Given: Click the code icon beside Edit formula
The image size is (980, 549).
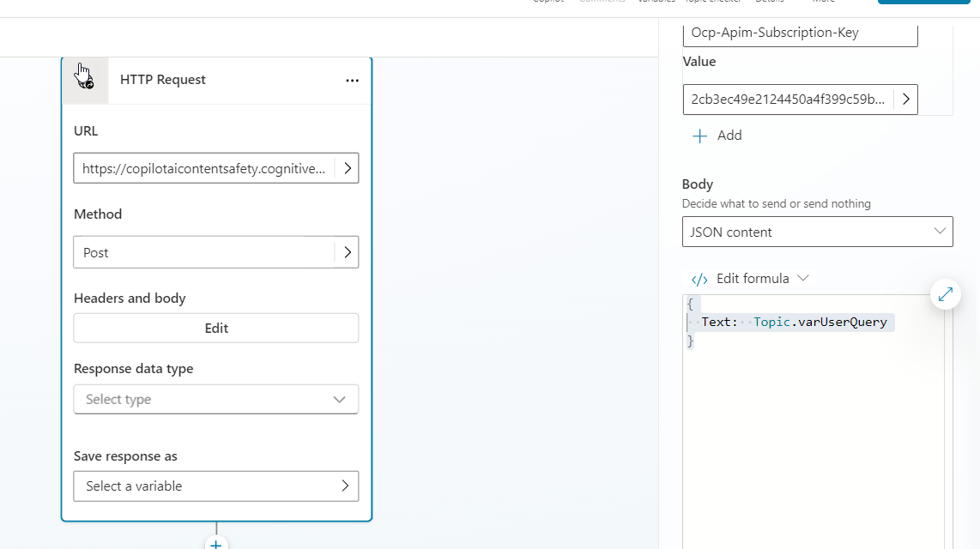Looking at the screenshot, I should pos(699,279).
